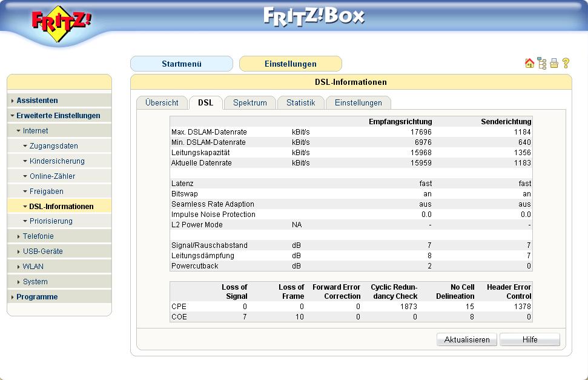
Task: Click the Aktualisieren button
Action: [x=467, y=339]
